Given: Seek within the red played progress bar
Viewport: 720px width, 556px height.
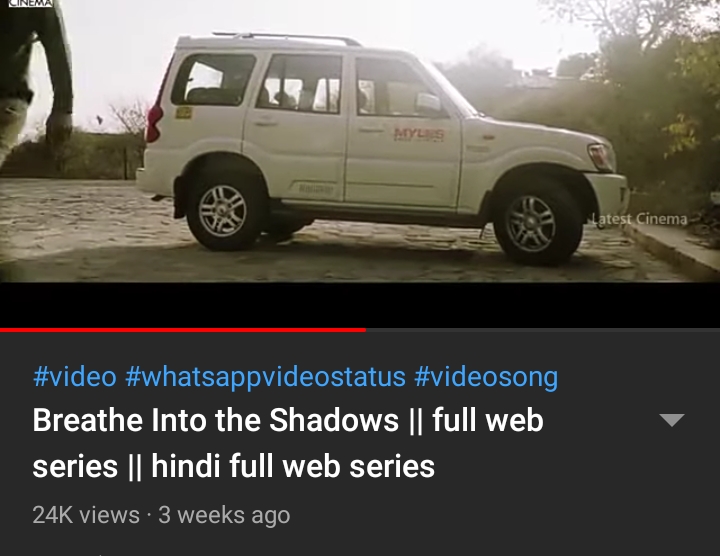Looking at the screenshot, I should [x=183, y=330].
